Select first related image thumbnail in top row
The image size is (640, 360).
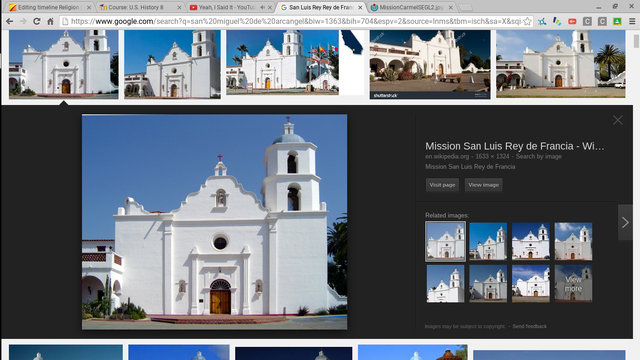point(445,241)
